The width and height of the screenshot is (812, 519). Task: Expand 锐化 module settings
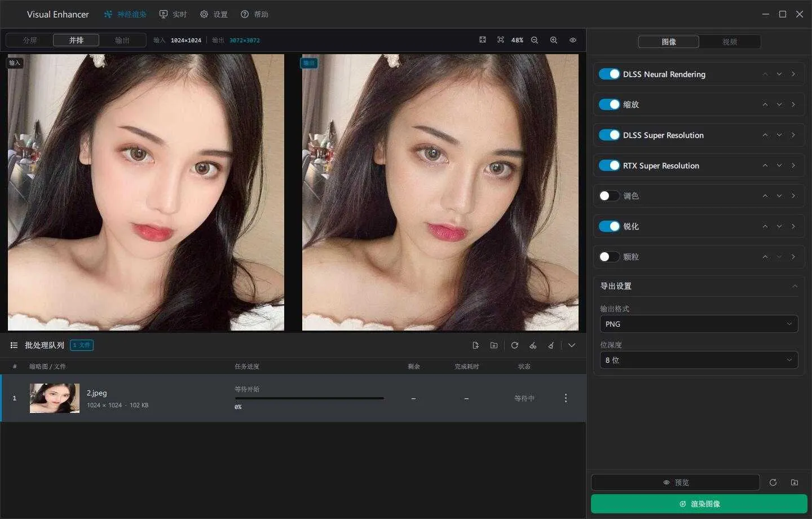(x=793, y=226)
